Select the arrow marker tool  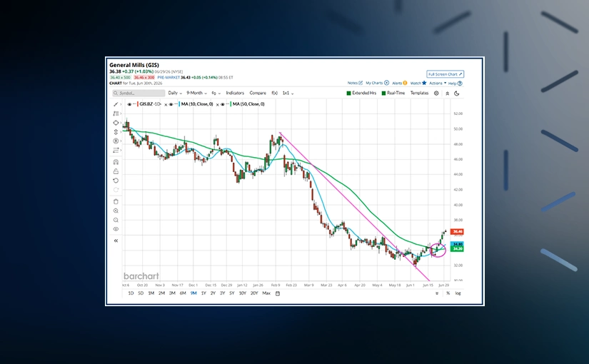[116, 132]
